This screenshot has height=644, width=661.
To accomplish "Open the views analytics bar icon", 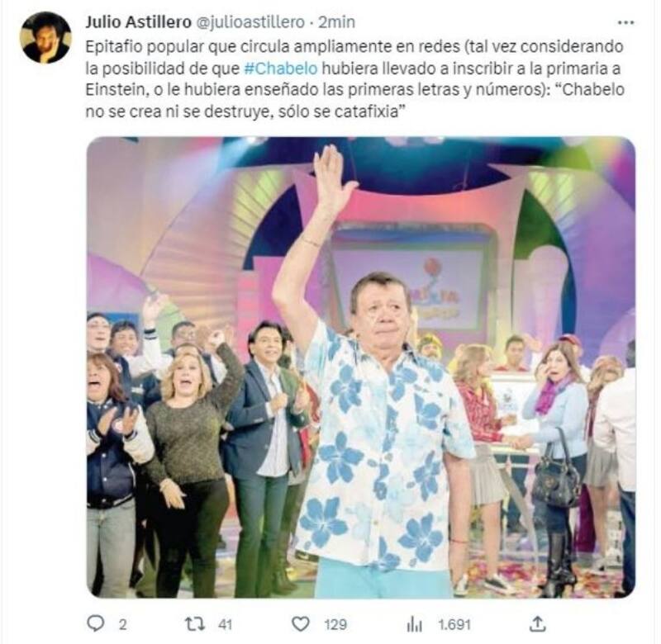I will click(x=415, y=624).
